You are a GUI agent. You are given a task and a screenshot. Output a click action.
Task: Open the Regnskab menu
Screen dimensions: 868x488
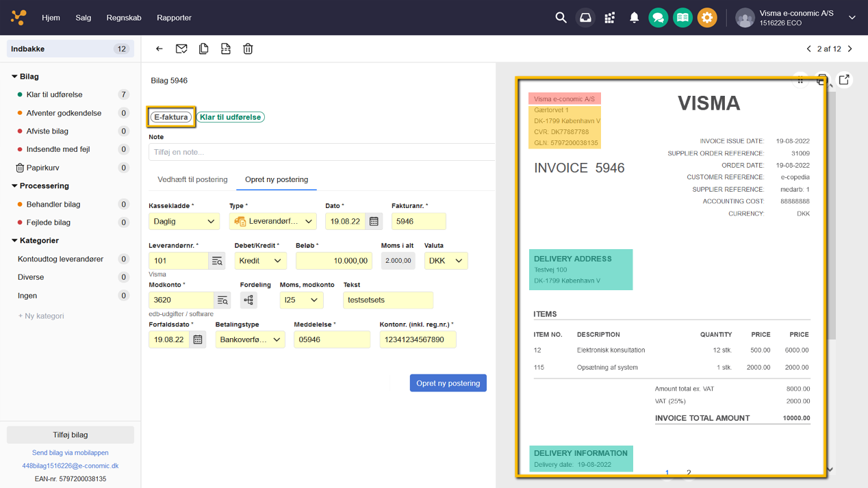click(x=124, y=18)
